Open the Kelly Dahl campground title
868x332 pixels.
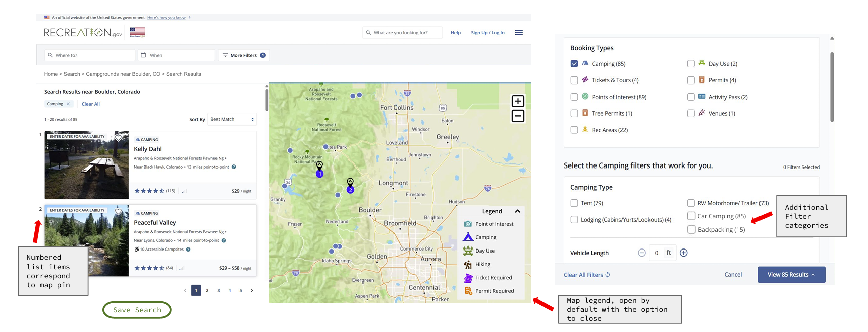coord(148,149)
